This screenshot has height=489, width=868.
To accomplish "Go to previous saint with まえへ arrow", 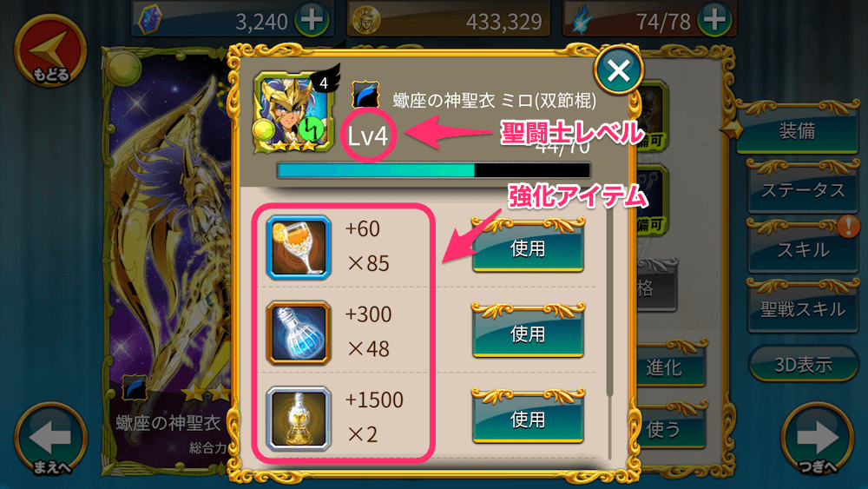I will coord(50,439).
